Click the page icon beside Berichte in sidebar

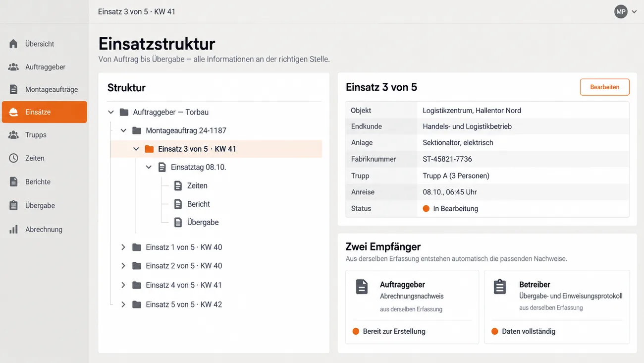point(14,181)
